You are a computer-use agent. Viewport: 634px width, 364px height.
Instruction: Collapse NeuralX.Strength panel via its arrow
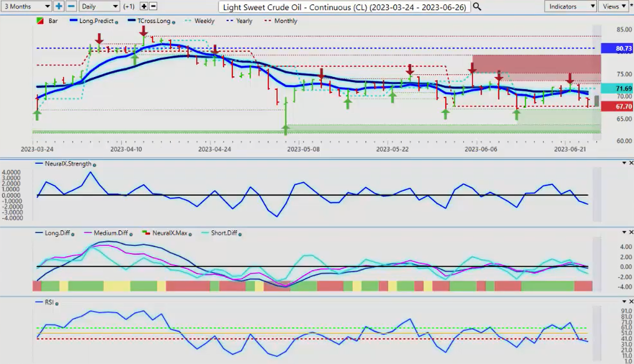pos(624,163)
